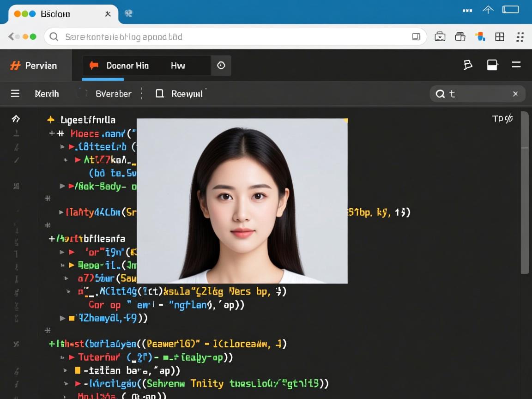This screenshot has width=532, height=399.
Task: Click the bold B icon in header
Action: coord(467,65)
